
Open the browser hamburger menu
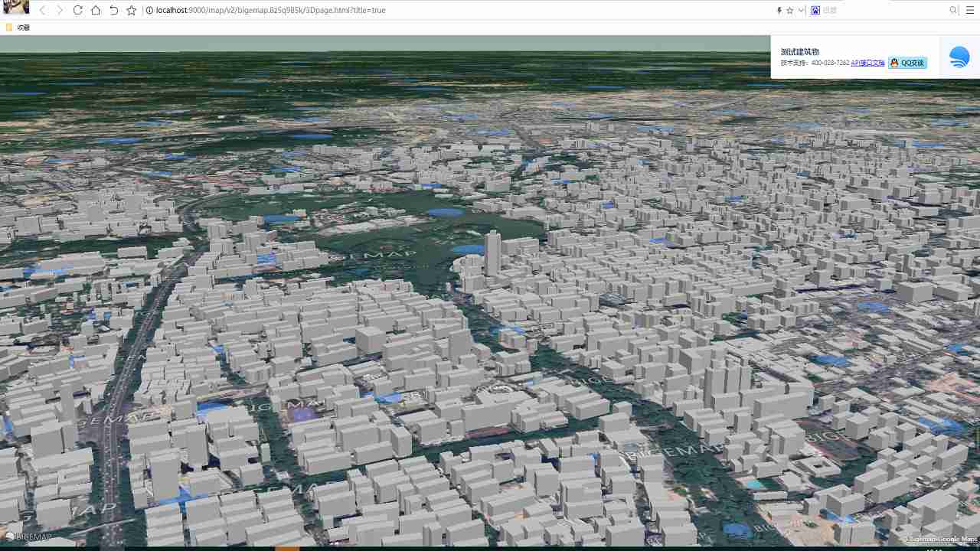pyautogui.click(x=970, y=11)
